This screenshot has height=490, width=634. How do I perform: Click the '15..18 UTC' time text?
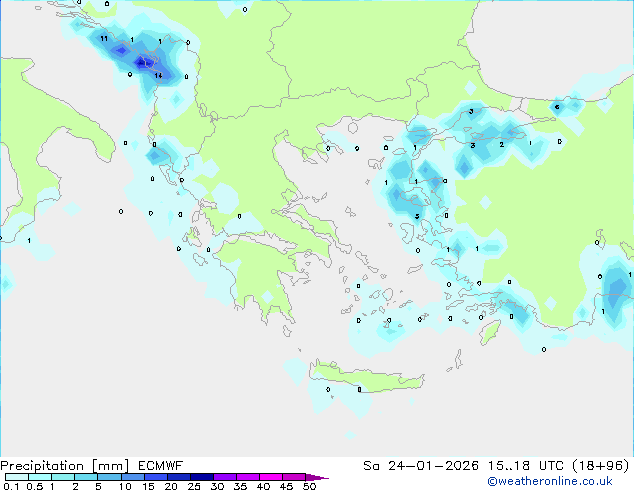pos(526,466)
